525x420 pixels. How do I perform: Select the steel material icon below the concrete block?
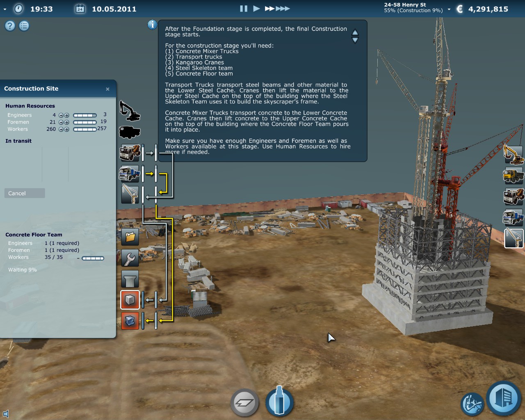pyautogui.click(x=130, y=321)
